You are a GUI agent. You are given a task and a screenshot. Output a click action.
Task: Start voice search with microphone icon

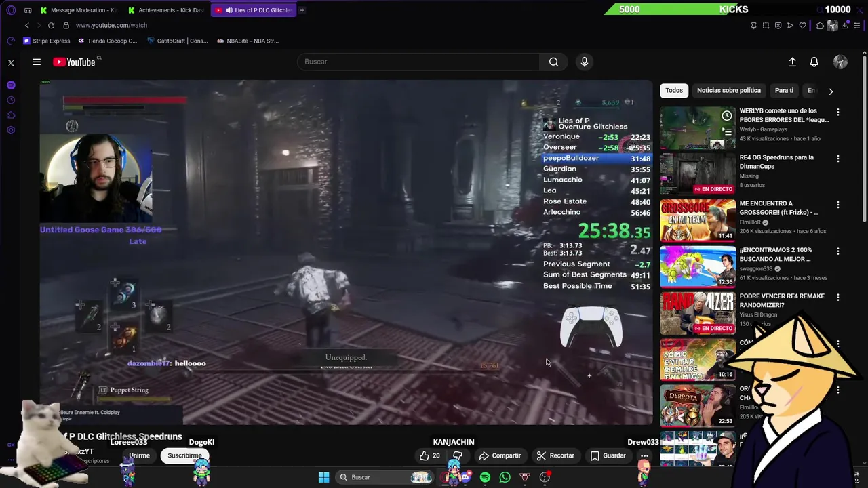click(585, 62)
